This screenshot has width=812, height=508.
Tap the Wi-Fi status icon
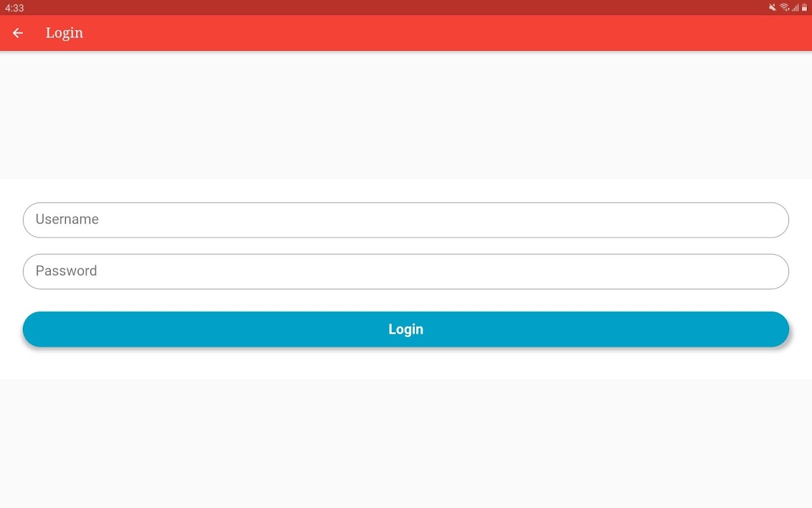[785, 8]
